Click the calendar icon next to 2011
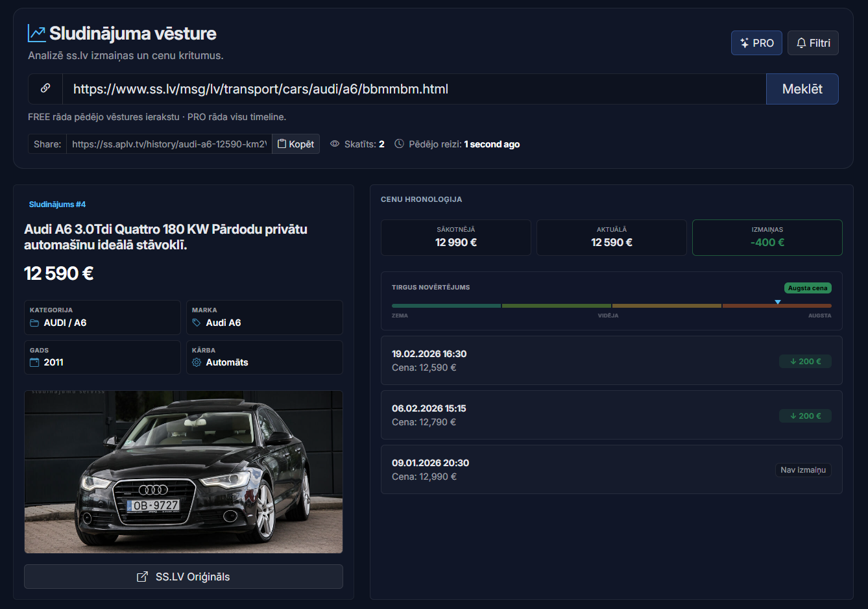This screenshot has height=609, width=868. (x=34, y=362)
